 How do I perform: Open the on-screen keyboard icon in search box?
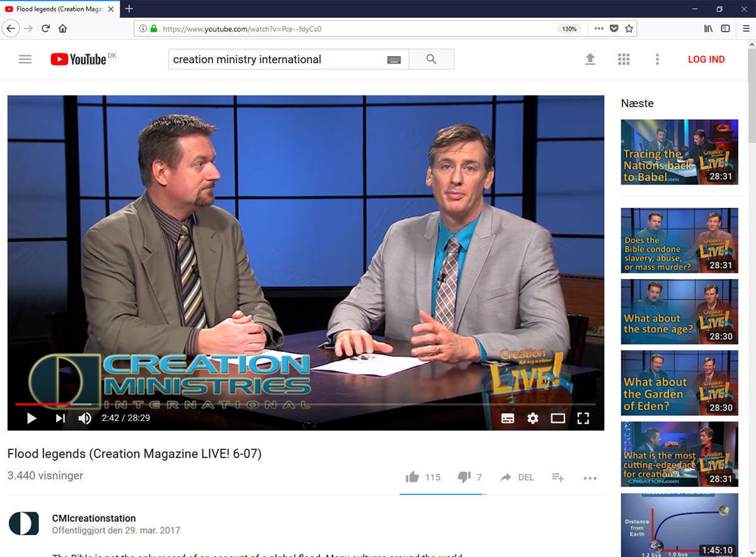pyautogui.click(x=394, y=59)
